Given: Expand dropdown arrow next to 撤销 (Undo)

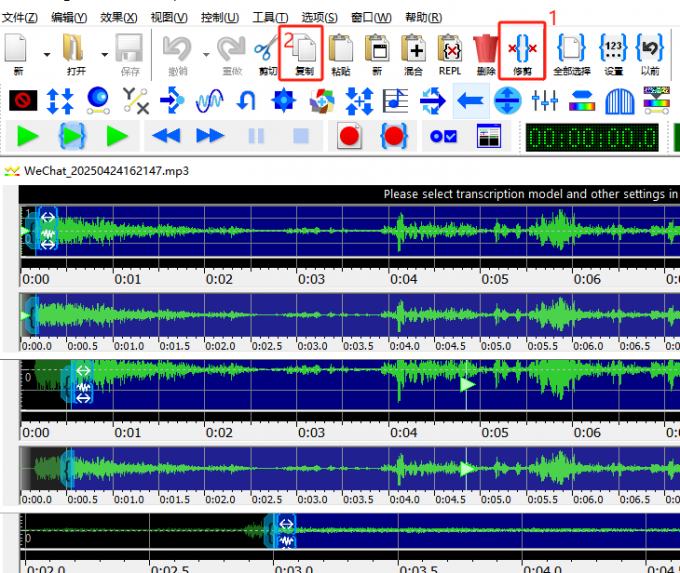Looking at the screenshot, I should click(x=206, y=52).
